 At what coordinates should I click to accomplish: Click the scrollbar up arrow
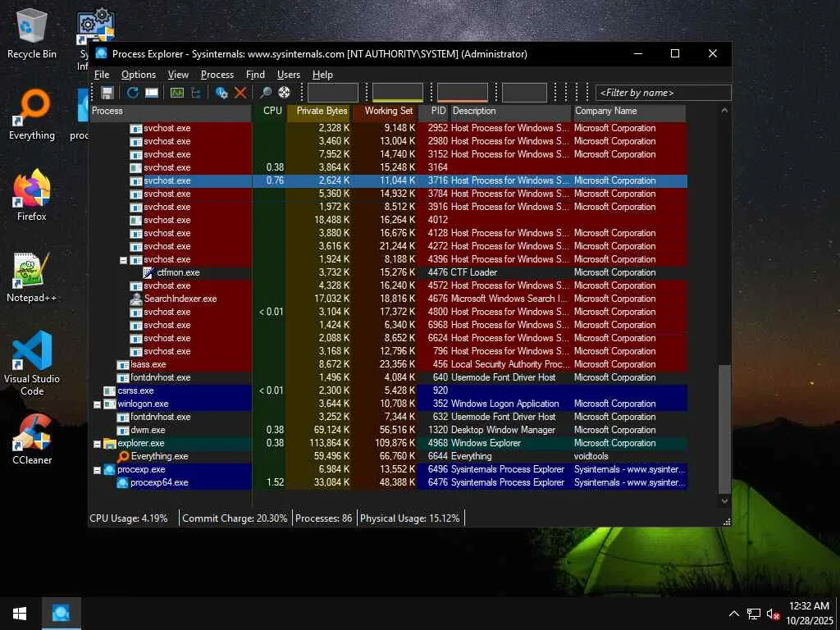724,111
